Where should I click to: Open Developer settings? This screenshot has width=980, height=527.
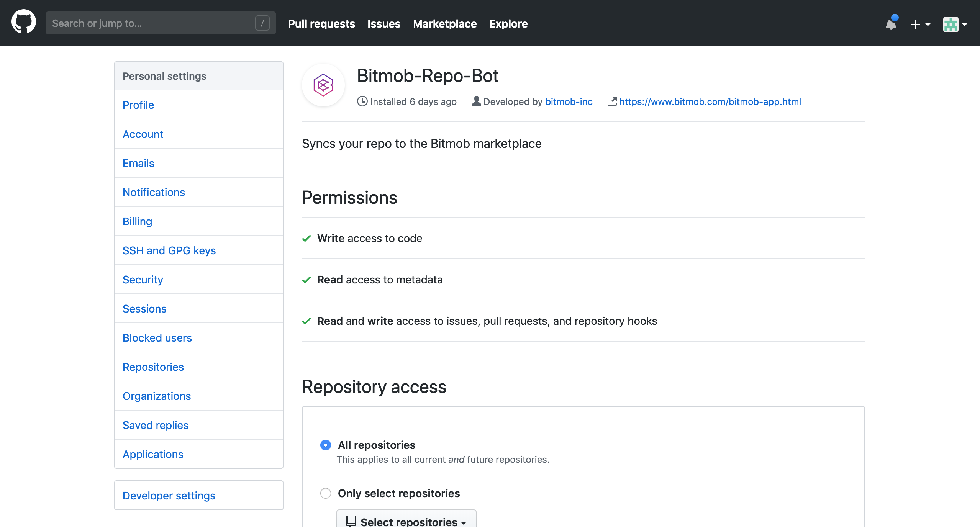click(199, 496)
